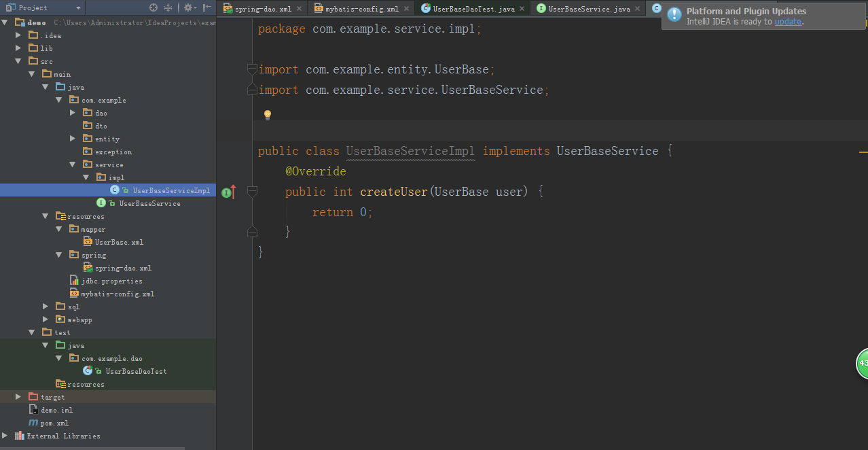Select com.example.dao test package
868x450 pixels.
(x=112, y=358)
